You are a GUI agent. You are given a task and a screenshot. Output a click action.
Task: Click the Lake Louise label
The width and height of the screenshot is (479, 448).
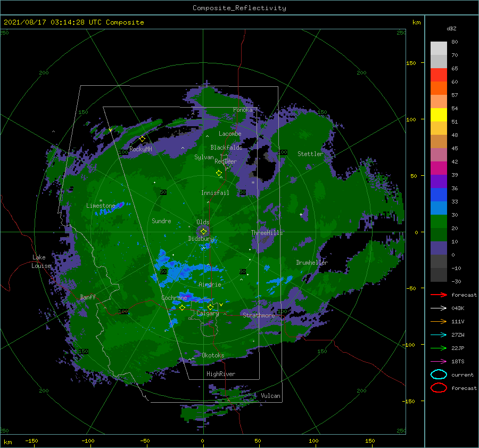pyautogui.click(x=41, y=262)
